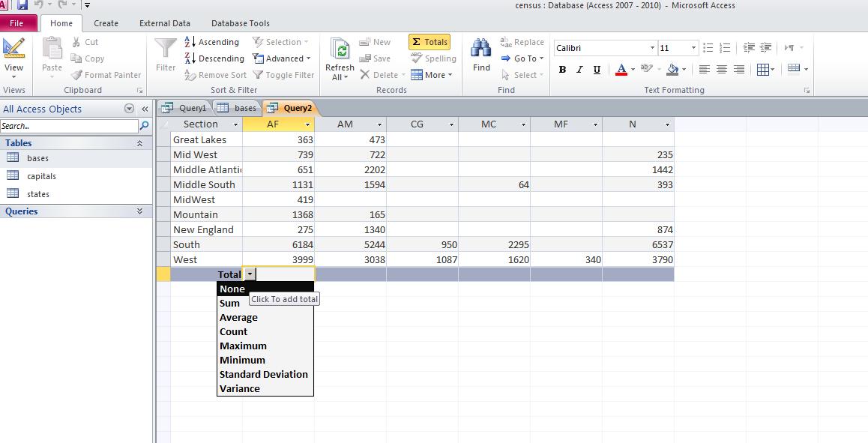Click the search magnifier icon
The height and width of the screenshot is (443, 868).
[x=145, y=126]
